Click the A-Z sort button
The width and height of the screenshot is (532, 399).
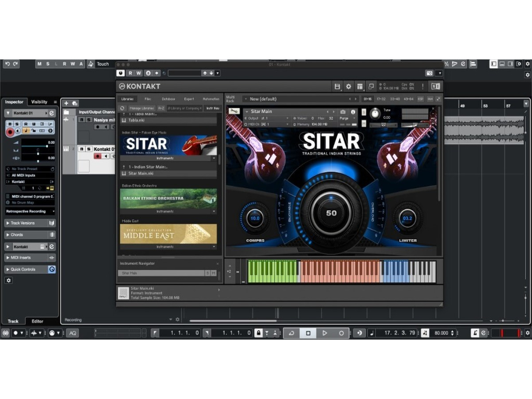[x=161, y=108]
